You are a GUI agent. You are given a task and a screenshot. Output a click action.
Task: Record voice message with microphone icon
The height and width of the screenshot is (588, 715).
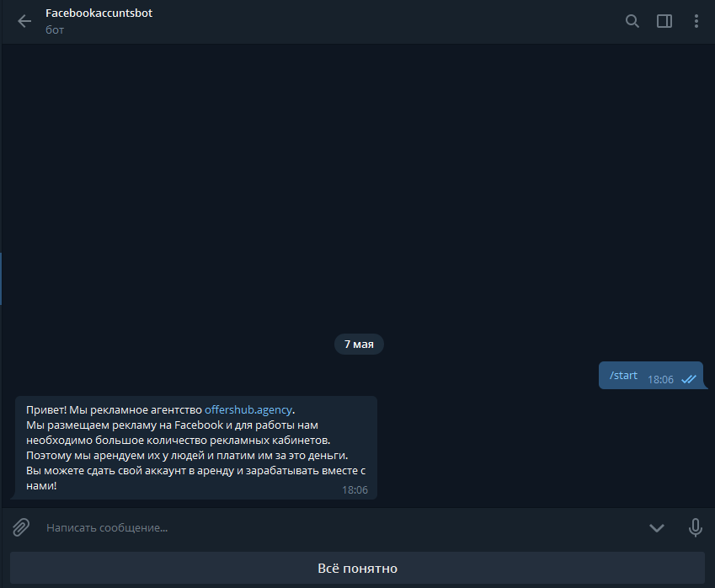click(x=696, y=527)
